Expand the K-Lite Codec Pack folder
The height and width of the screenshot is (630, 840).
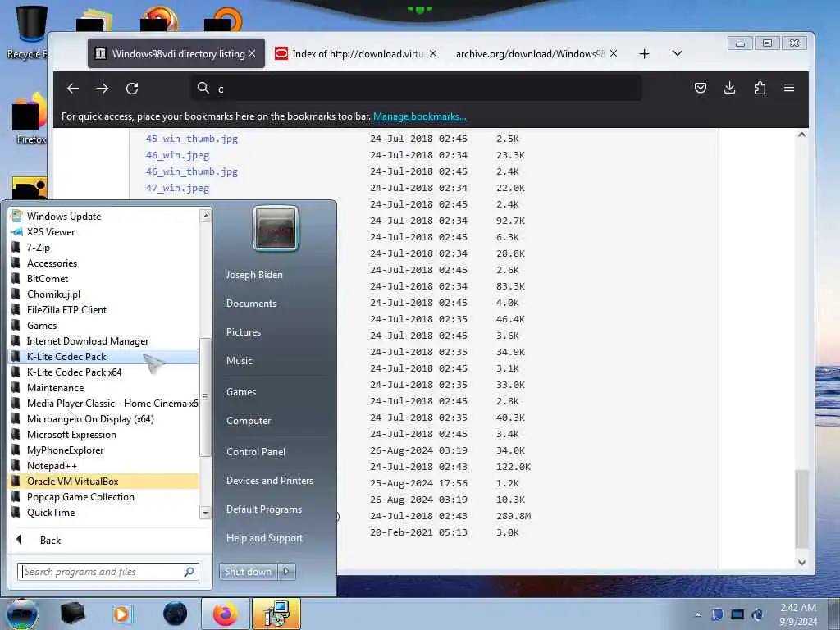104,356
